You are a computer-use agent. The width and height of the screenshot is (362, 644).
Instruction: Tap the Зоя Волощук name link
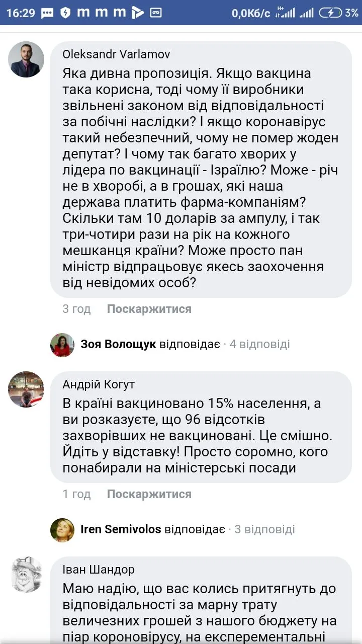tap(118, 345)
